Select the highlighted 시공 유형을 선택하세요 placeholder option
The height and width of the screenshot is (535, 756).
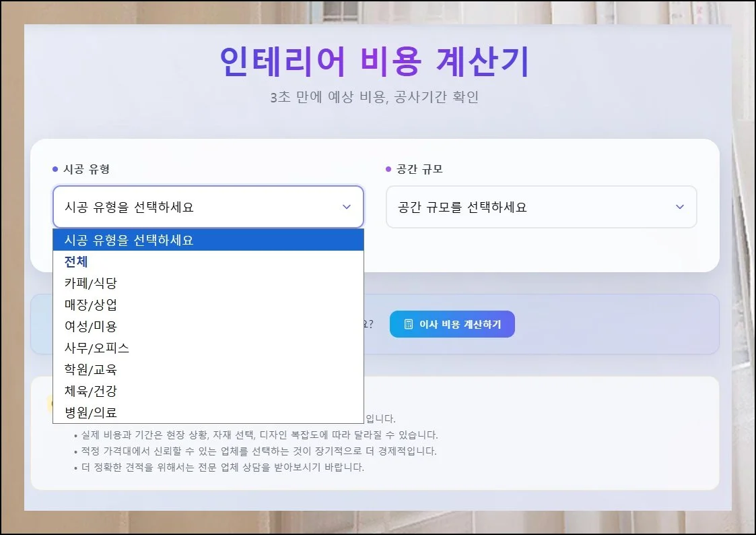coord(208,240)
